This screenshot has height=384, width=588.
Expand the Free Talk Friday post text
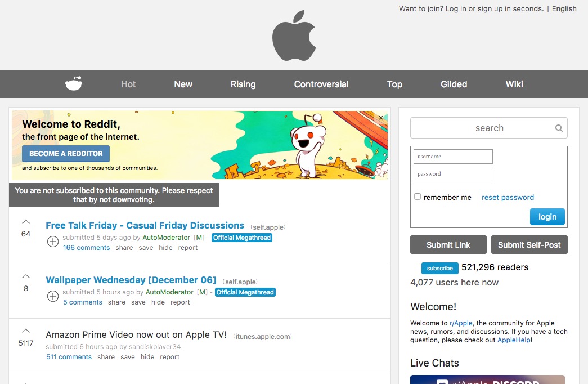pyautogui.click(x=53, y=242)
